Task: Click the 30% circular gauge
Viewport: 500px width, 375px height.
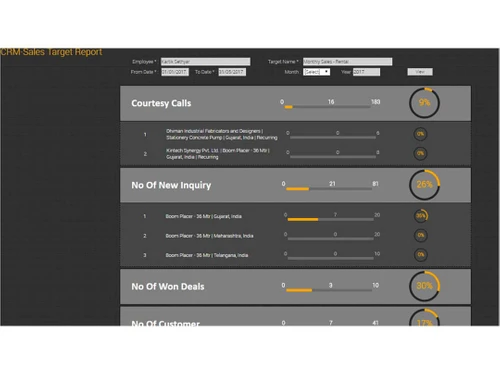Action: click(424, 286)
